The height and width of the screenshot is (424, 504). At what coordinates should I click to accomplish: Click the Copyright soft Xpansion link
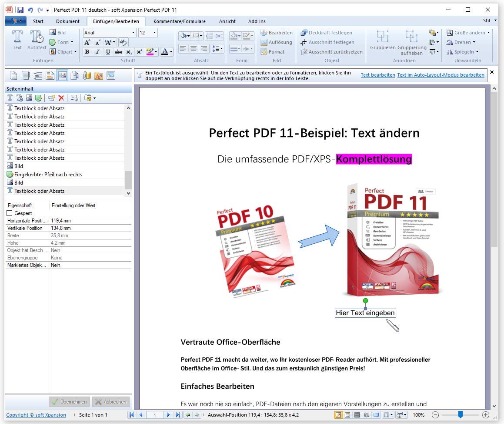point(36,415)
